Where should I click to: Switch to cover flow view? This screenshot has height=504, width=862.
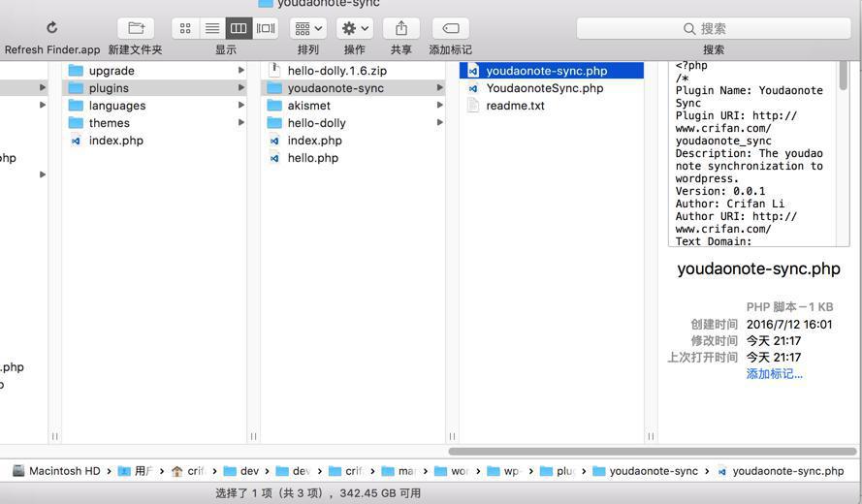pos(266,28)
